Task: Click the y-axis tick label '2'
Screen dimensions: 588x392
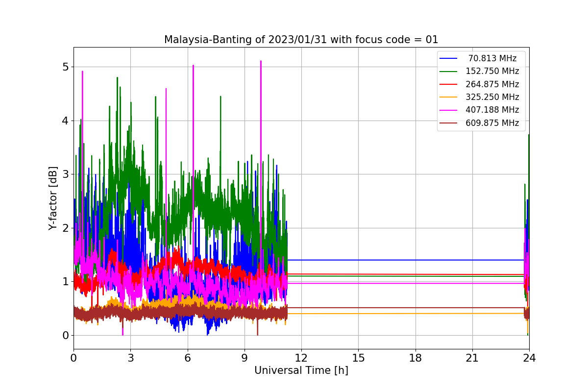Action: pos(65,228)
